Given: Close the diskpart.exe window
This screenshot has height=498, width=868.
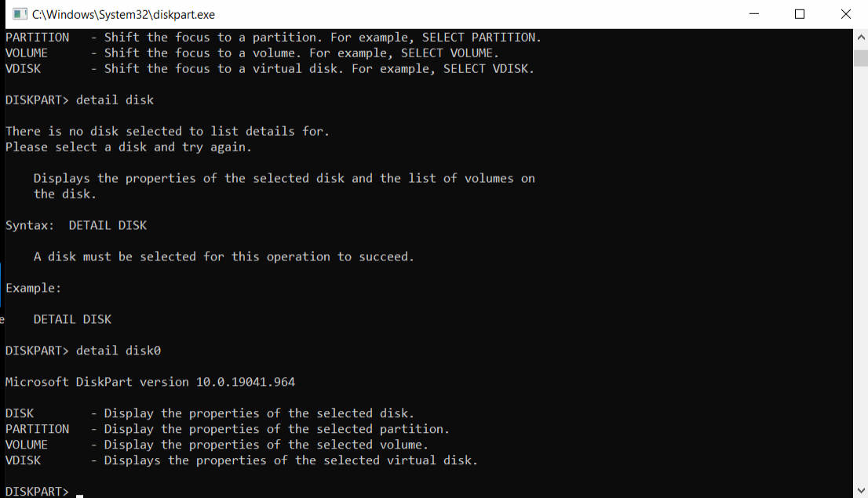Looking at the screenshot, I should tap(845, 14).
